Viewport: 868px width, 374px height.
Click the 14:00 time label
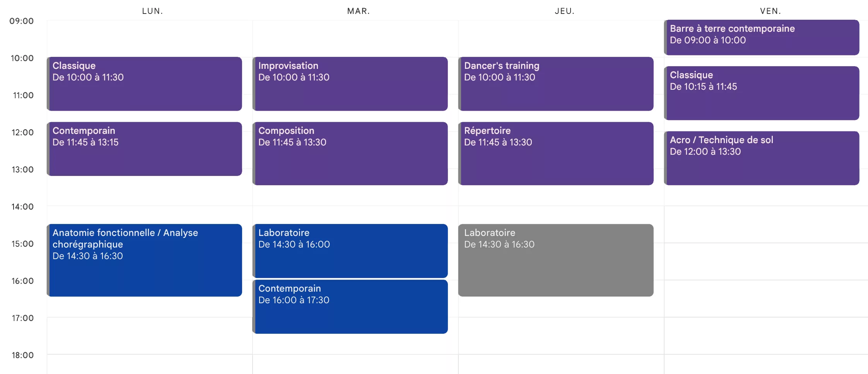click(x=22, y=207)
